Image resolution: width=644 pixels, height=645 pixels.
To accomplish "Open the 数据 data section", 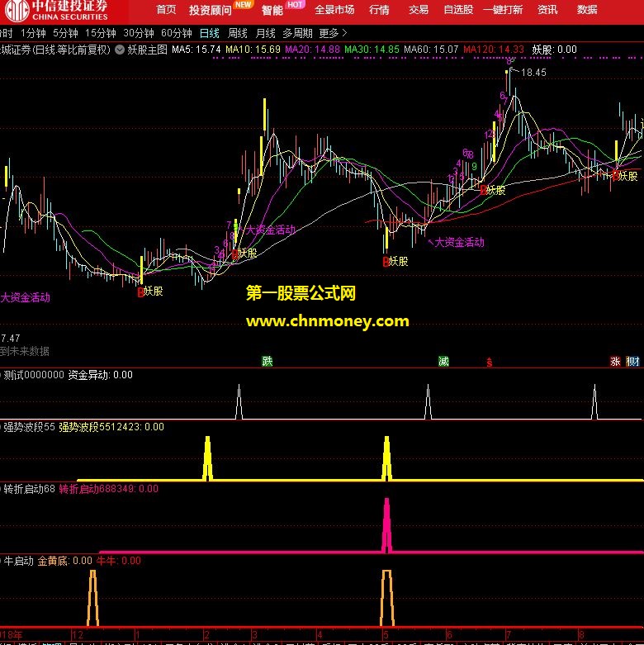I will point(587,9).
